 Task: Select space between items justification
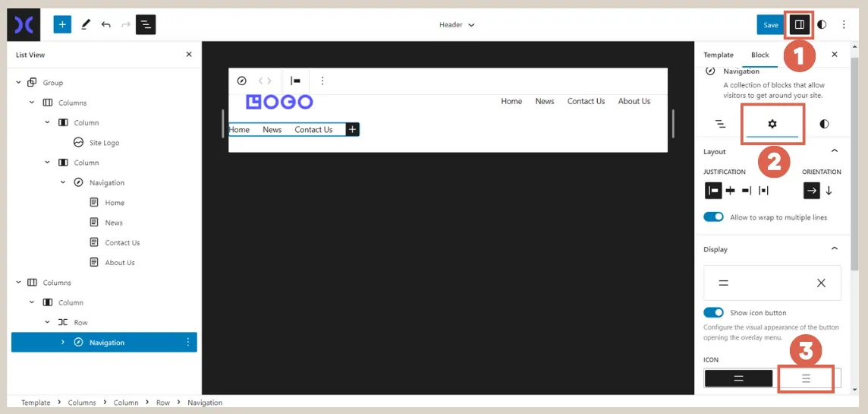coord(763,191)
